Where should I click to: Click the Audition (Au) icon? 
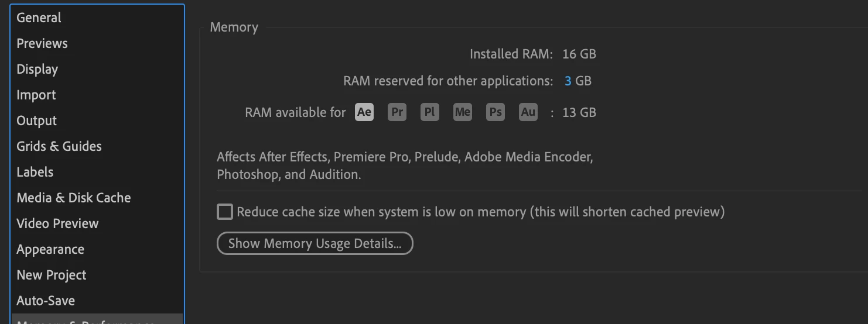528,112
